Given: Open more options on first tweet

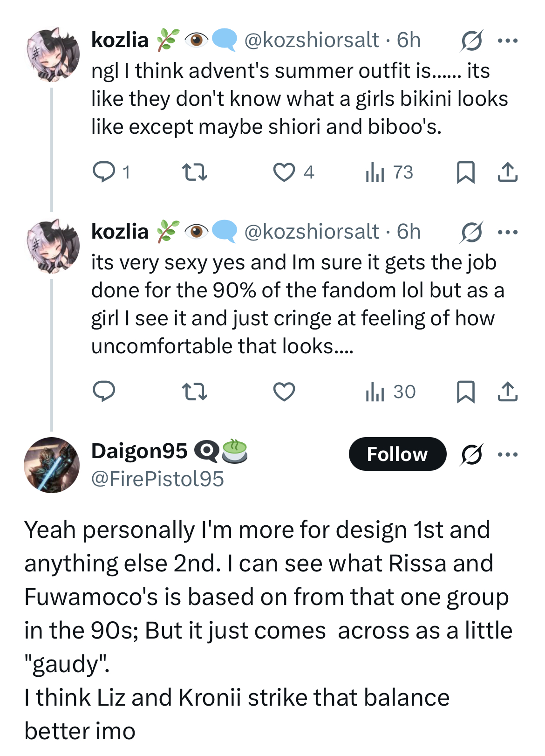Looking at the screenshot, I should [x=507, y=41].
